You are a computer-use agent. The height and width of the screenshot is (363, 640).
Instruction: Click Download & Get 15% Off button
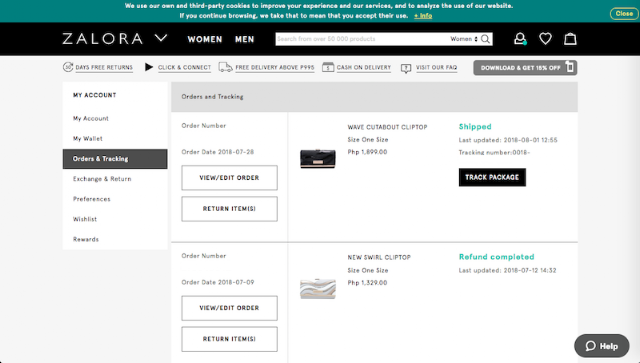[525, 68]
